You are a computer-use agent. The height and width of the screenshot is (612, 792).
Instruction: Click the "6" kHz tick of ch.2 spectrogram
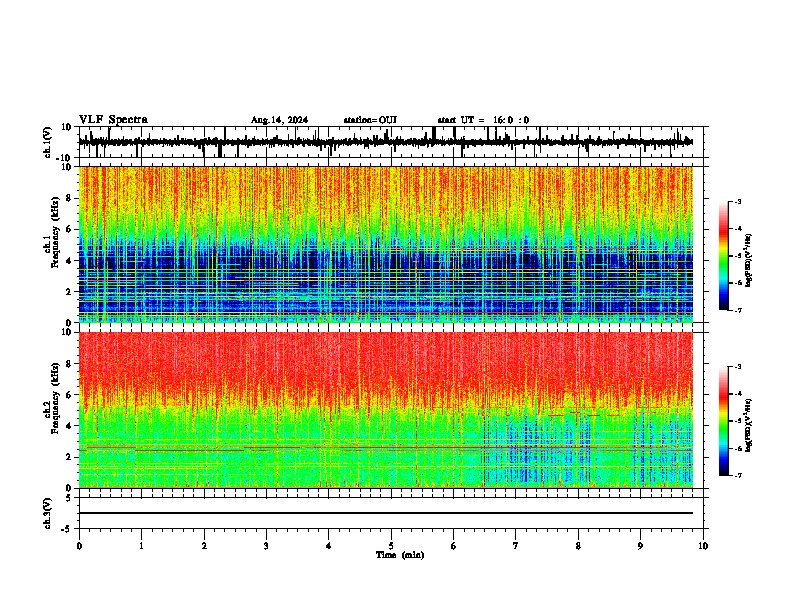(69, 395)
